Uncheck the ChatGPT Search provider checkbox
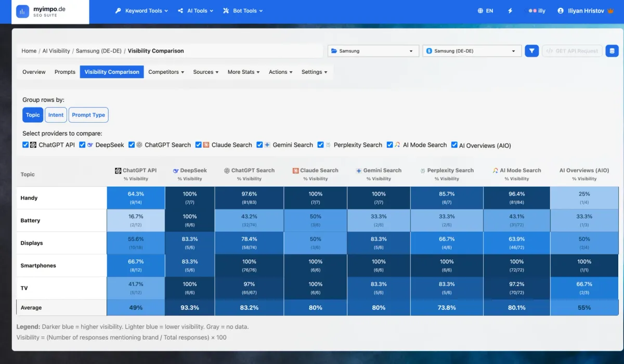The width and height of the screenshot is (624, 364). tap(132, 145)
